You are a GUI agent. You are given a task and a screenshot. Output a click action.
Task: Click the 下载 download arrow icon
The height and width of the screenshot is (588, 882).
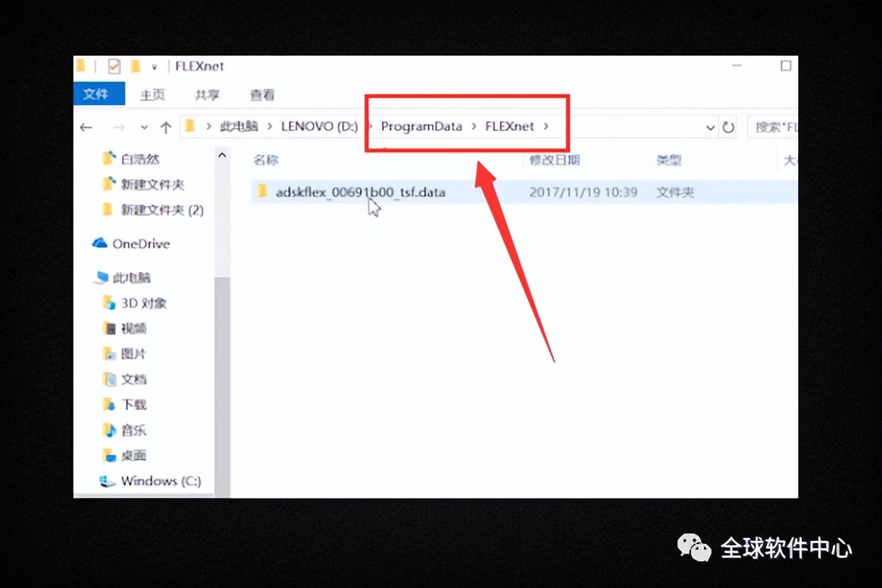109,404
